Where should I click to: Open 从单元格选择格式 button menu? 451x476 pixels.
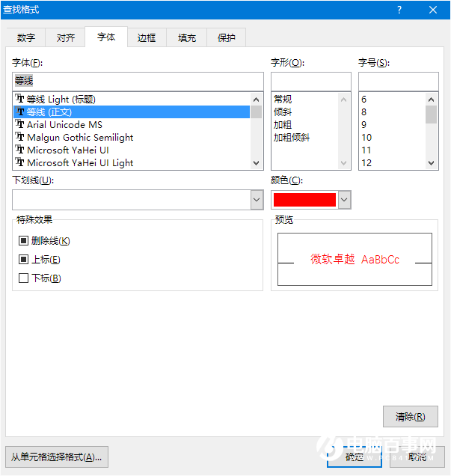pyautogui.click(x=56, y=457)
